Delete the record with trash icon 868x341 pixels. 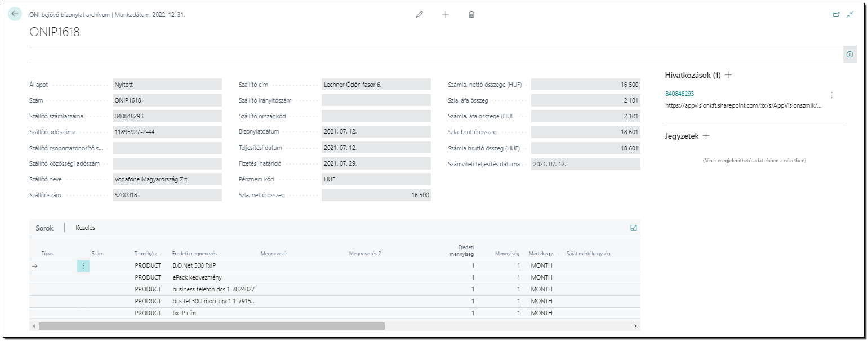(471, 15)
